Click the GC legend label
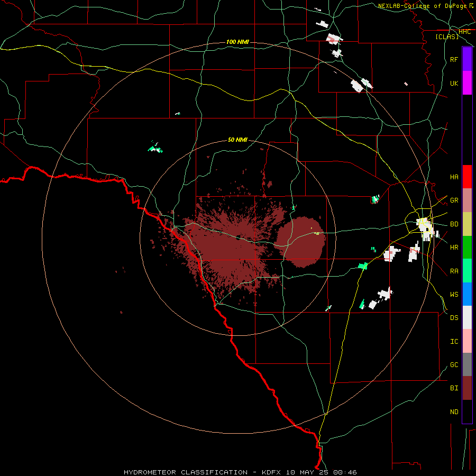The image size is (476, 476). click(x=454, y=365)
